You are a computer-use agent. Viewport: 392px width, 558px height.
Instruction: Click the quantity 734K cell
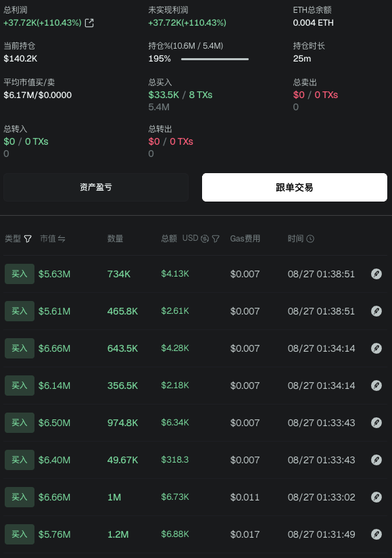pyautogui.click(x=119, y=274)
